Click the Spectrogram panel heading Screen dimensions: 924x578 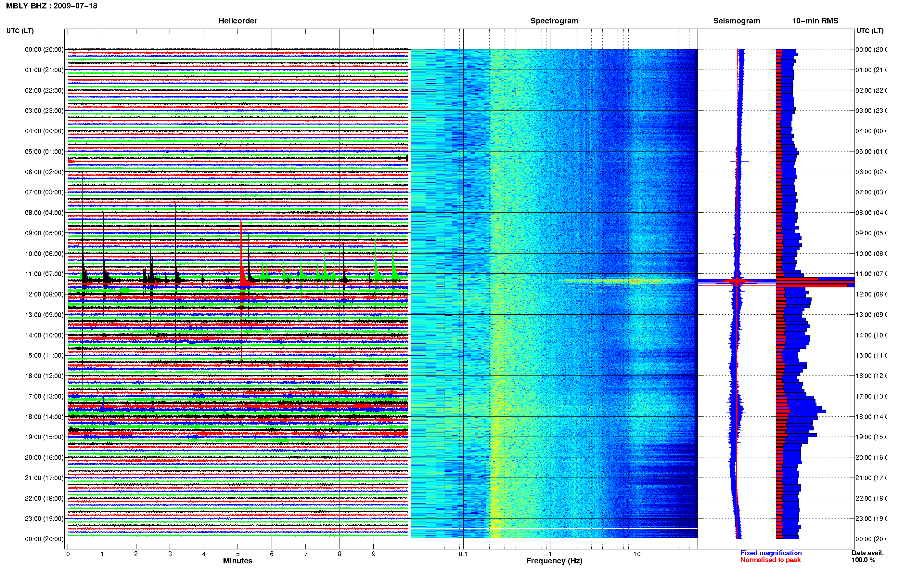[554, 21]
